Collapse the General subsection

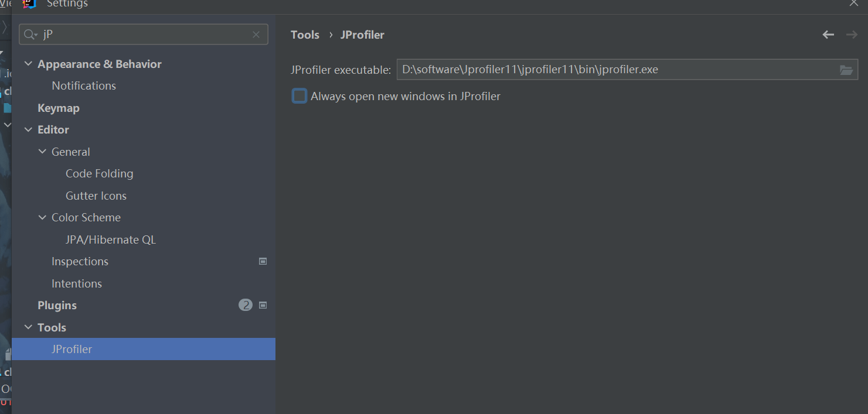42,152
